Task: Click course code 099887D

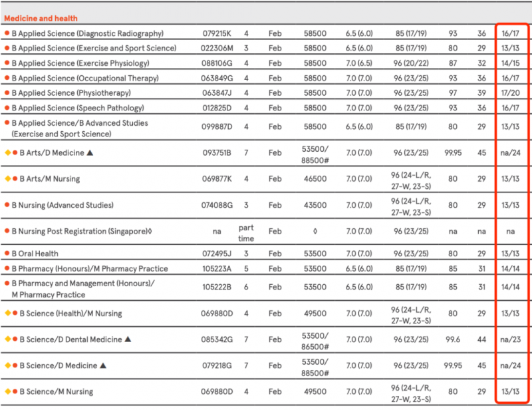Action: click(x=217, y=126)
